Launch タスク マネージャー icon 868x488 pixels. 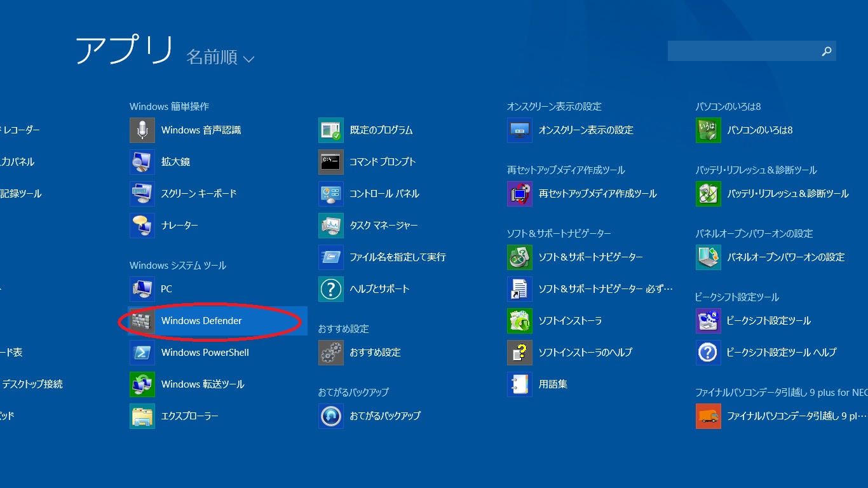coord(331,226)
